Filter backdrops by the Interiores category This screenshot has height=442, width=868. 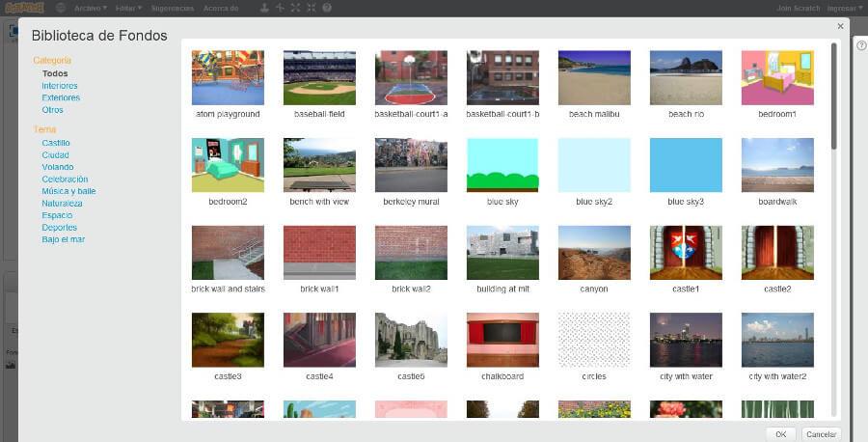tap(60, 86)
